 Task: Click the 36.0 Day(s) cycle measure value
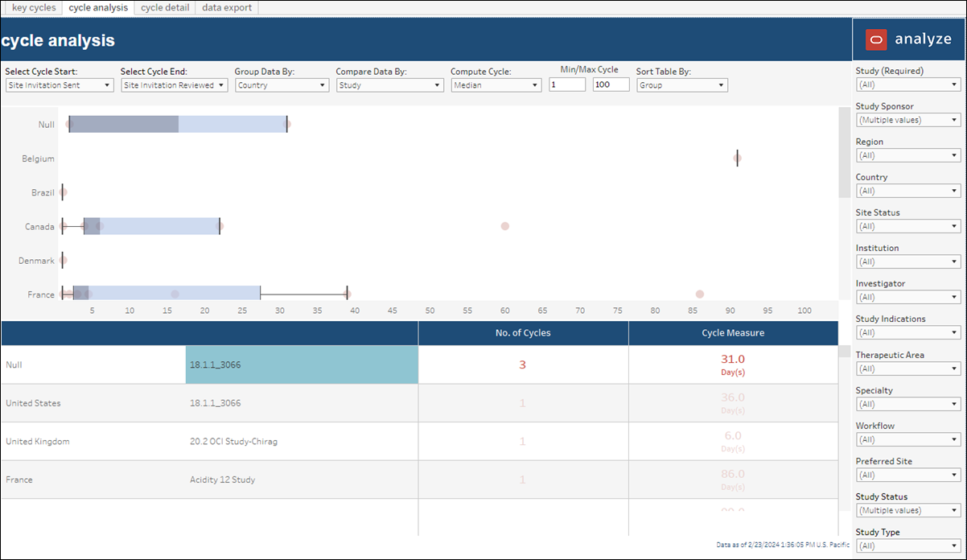732,402
